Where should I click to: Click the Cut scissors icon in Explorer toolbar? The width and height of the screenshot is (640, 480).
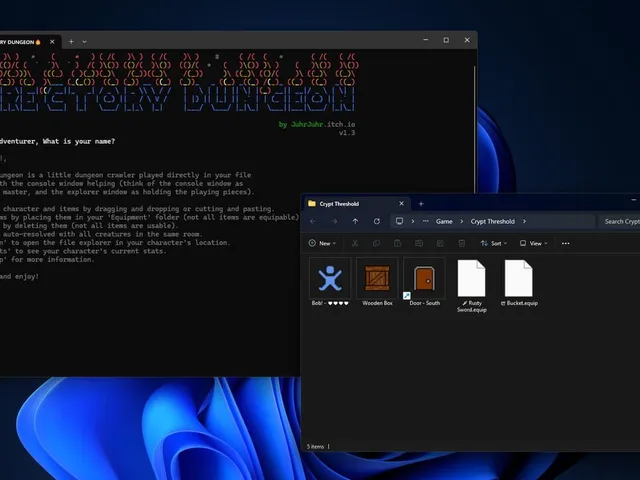pos(355,243)
